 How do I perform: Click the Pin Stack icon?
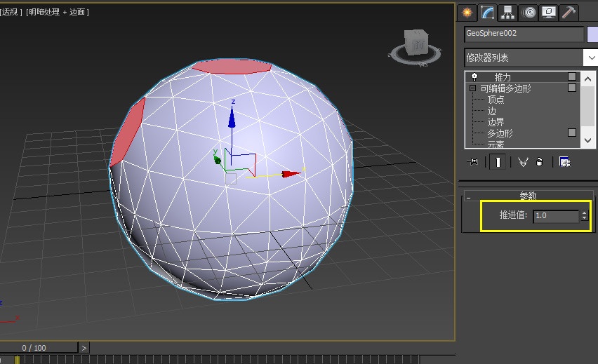click(x=473, y=162)
